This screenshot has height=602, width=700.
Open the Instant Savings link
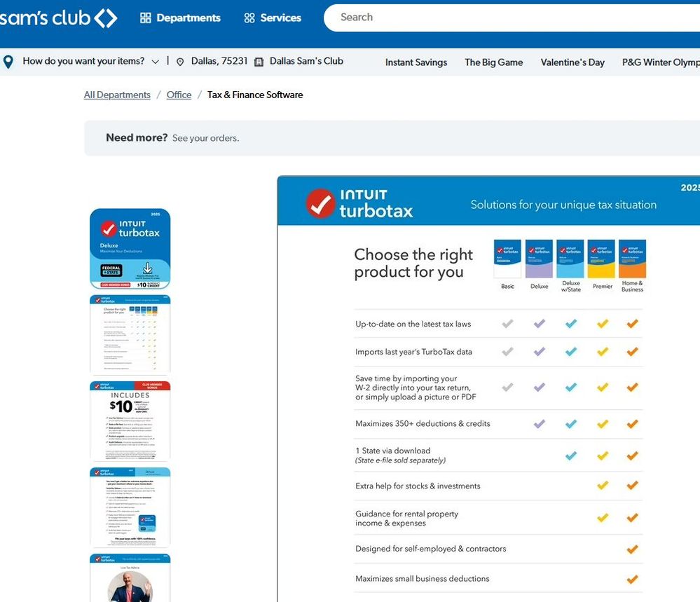[x=416, y=62]
